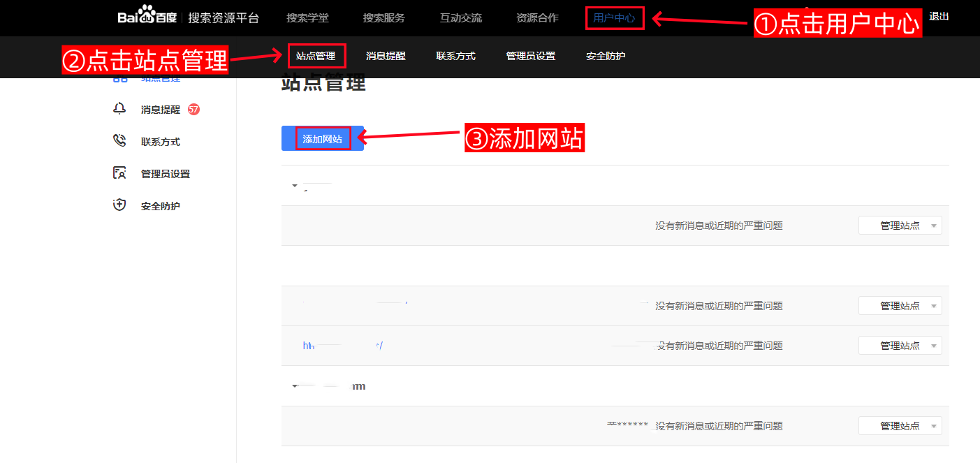The height and width of the screenshot is (463, 980).
Task: Open 安全防护 via the shield icon
Action: (x=119, y=205)
